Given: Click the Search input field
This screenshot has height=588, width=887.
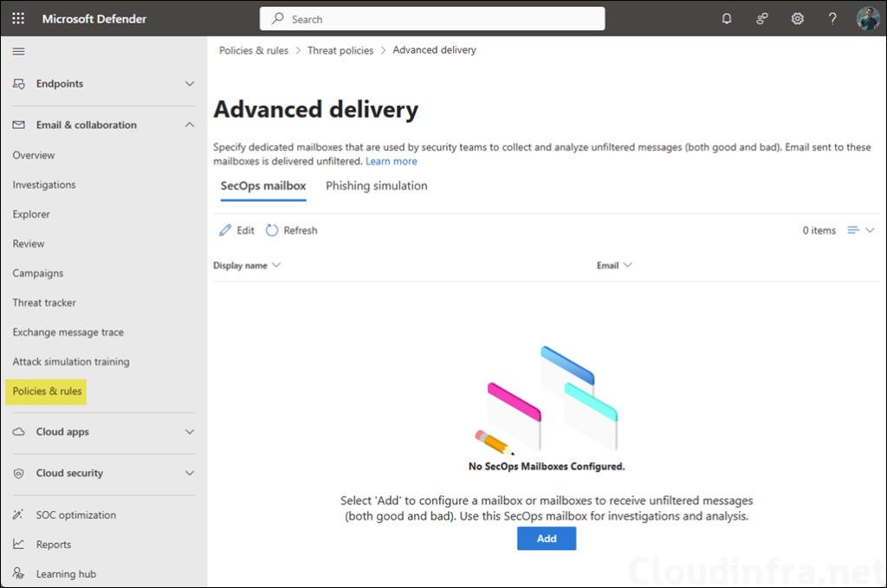Looking at the screenshot, I should (x=431, y=18).
